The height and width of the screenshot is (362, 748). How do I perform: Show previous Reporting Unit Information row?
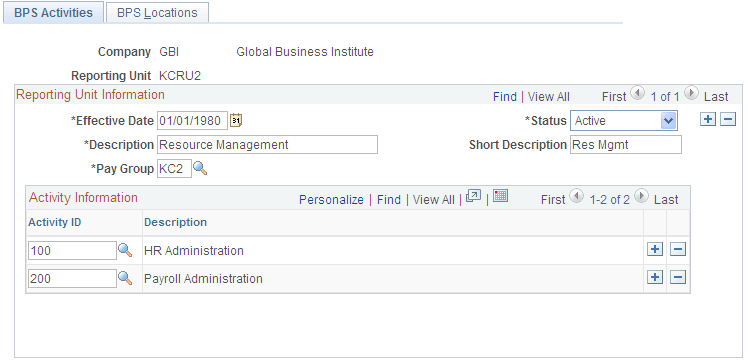[x=638, y=93]
